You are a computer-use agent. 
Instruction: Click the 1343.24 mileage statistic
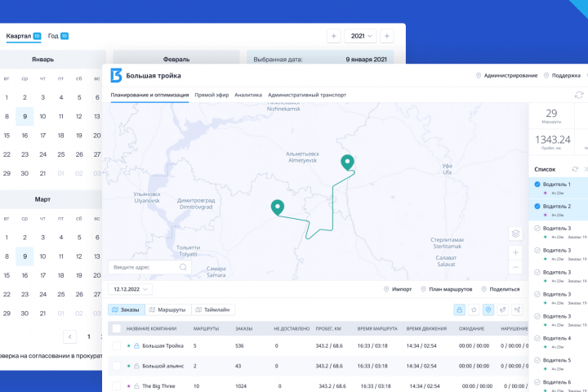point(552,142)
